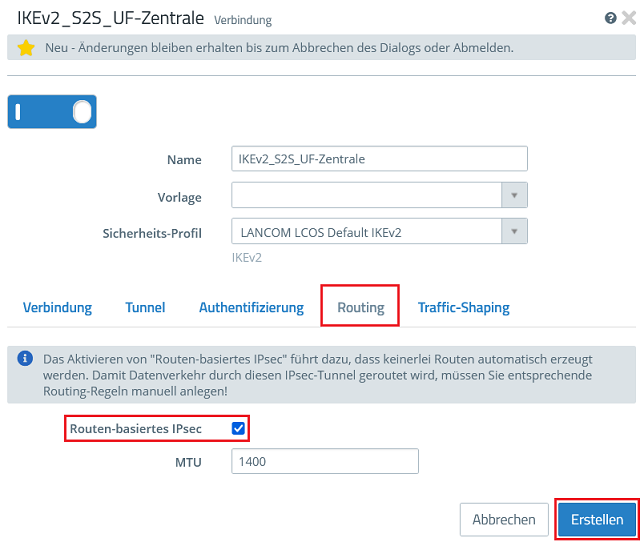Switch to the Verbindung tab

coord(57,308)
